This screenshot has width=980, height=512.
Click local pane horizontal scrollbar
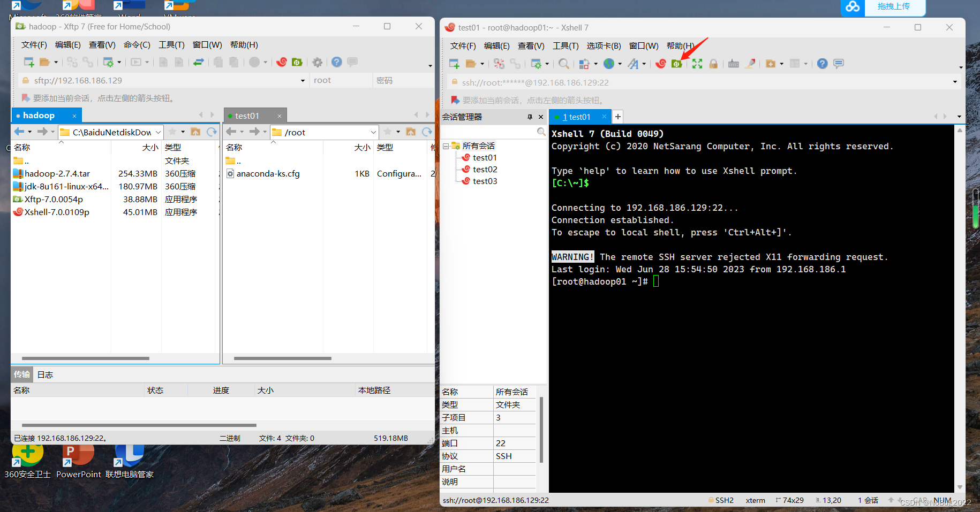(86, 358)
